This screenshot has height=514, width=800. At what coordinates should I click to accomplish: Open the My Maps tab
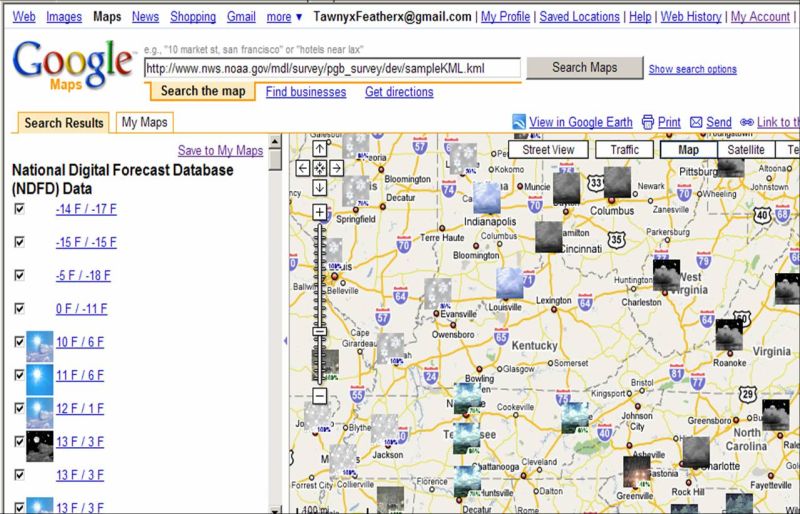click(144, 123)
